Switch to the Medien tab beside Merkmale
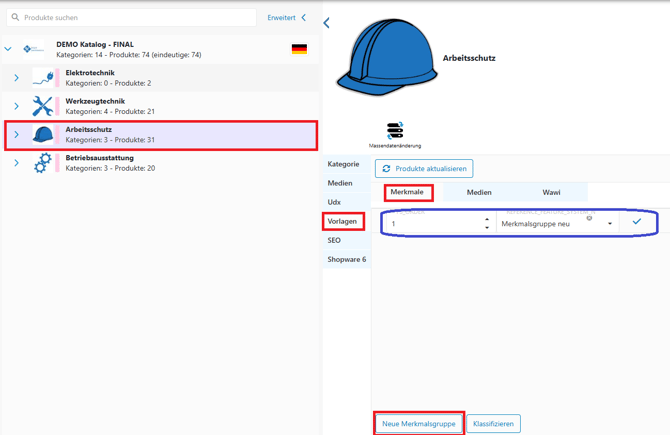The height and width of the screenshot is (435, 670). point(479,192)
